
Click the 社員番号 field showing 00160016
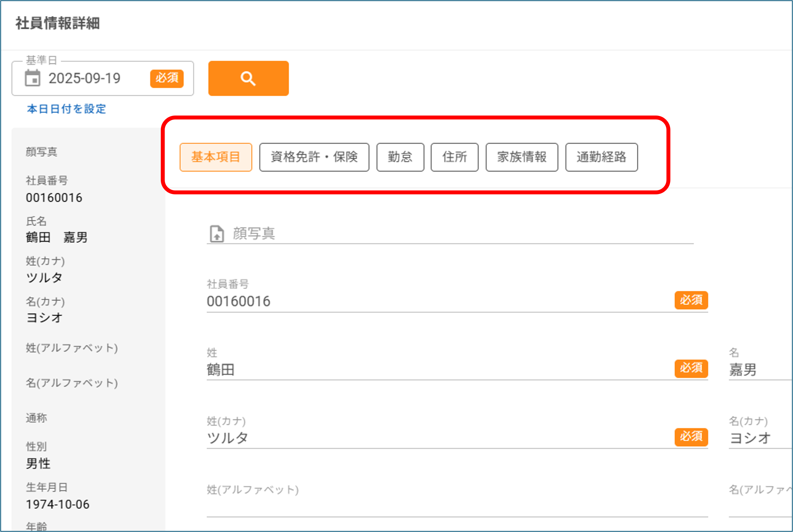239,301
